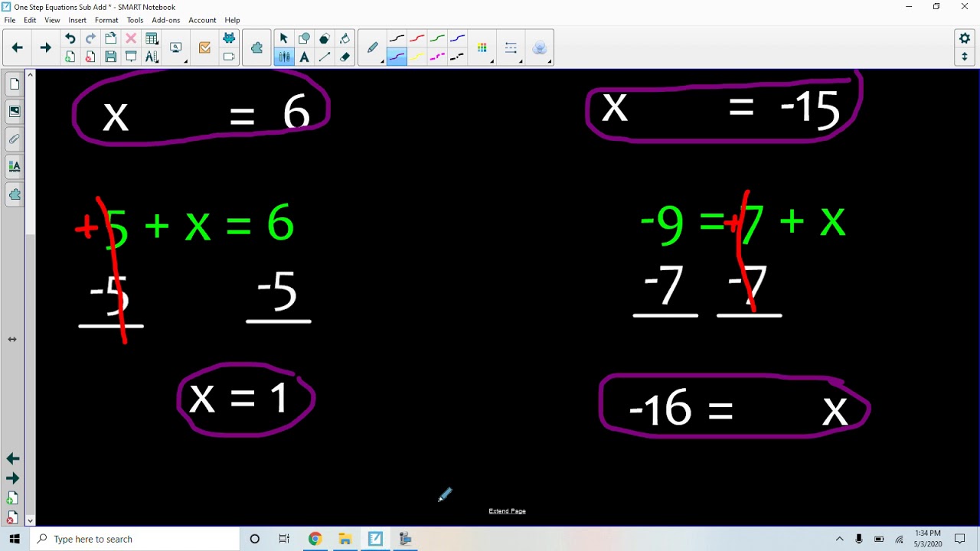Delete the page from the top toolbar

point(90,57)
